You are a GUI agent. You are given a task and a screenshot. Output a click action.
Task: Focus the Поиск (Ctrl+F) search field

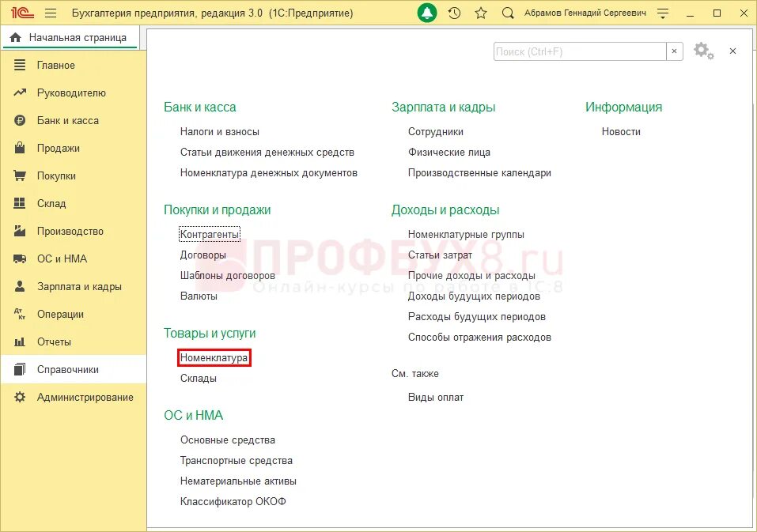coord(580,51)
